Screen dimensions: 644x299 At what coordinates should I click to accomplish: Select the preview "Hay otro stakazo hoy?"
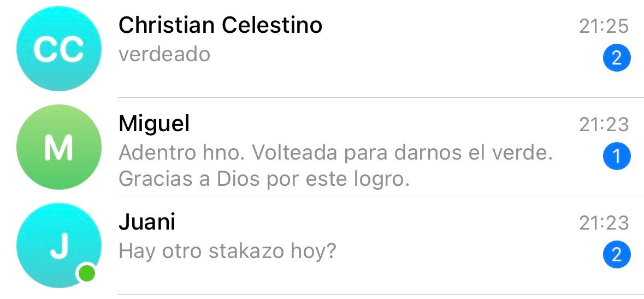[x=227, y=251]
